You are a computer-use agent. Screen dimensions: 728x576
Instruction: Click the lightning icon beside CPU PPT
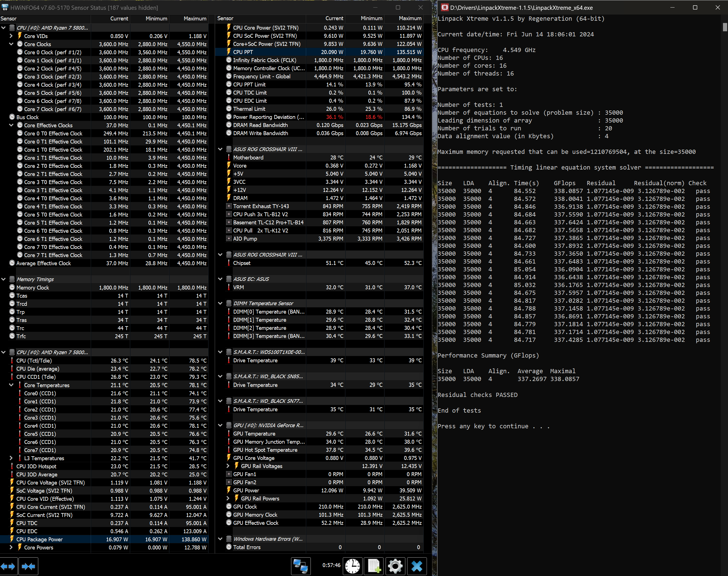[229, 52]
